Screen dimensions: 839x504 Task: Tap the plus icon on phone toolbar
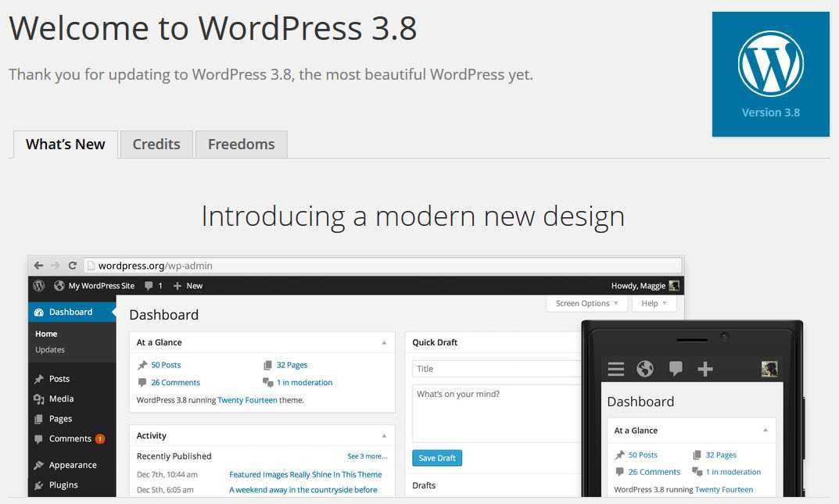click(705, 369)
